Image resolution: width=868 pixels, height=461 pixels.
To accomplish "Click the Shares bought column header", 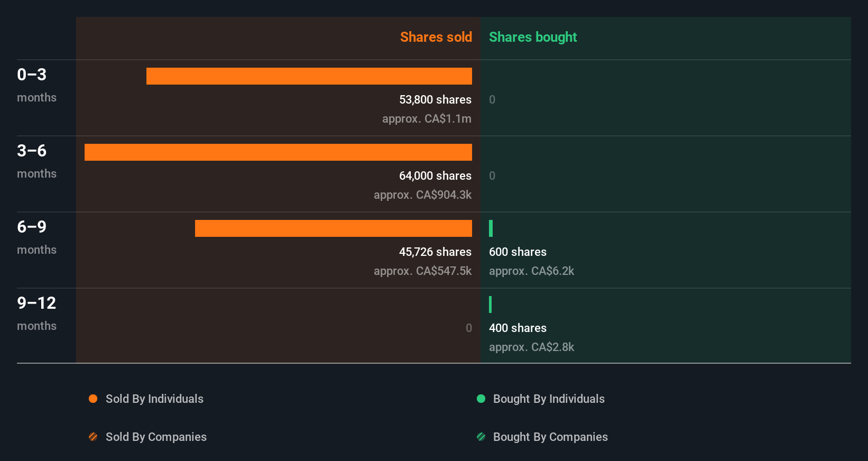I will click(533, 37).
